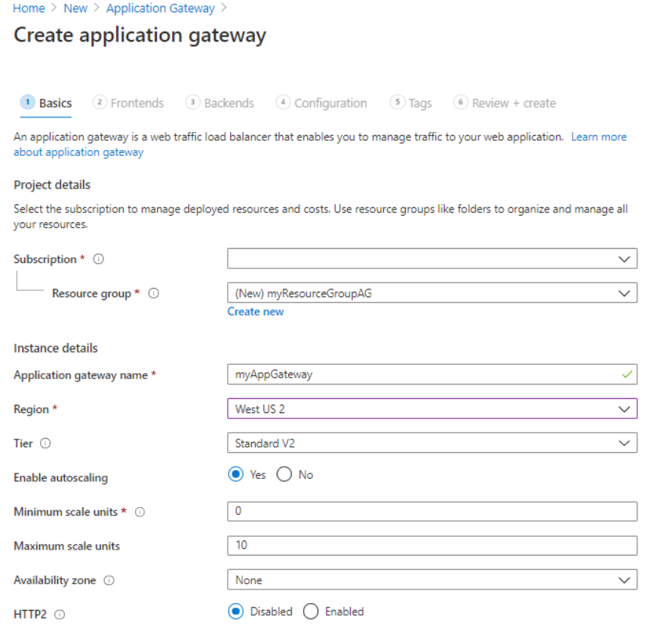Open the Subscription info tooltip icon

point(98,259)
